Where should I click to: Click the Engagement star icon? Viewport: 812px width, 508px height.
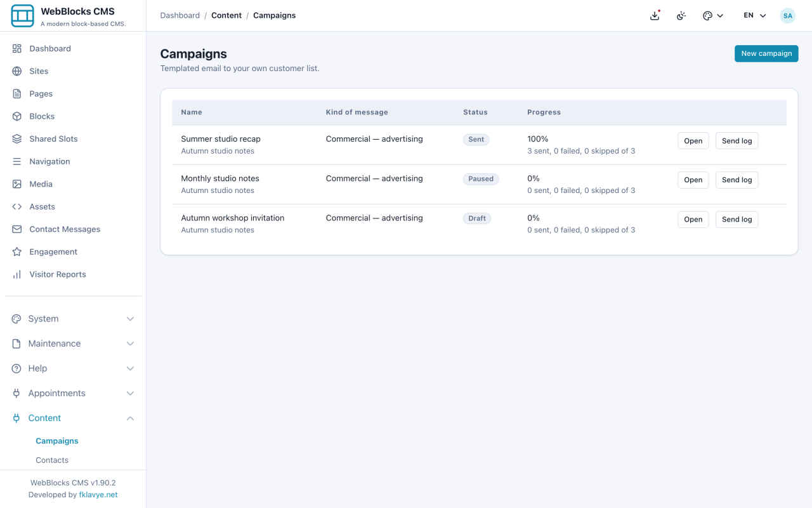17,251
